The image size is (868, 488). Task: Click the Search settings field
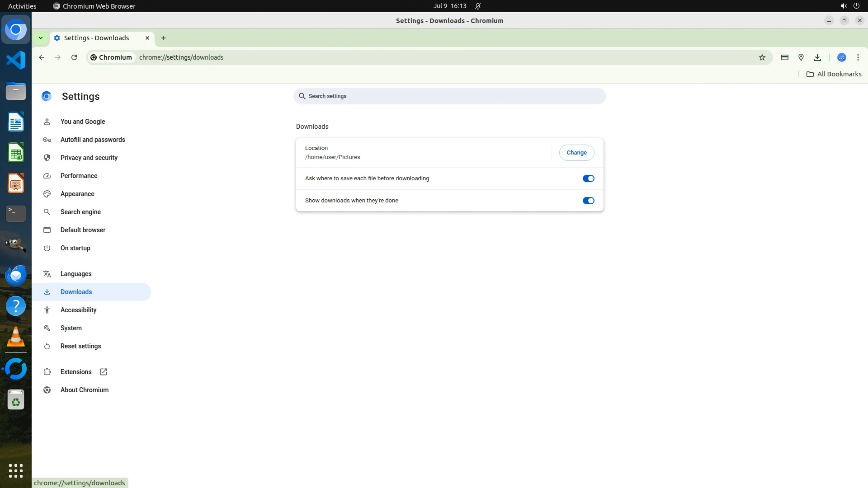point(449,96)
